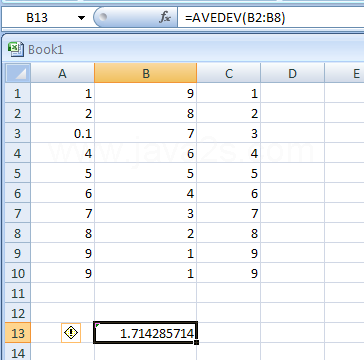The width and height of the screenshot is (364, 360).
Task: Select row 6 header
Action: pyautogui.click(x=18, y=193)
